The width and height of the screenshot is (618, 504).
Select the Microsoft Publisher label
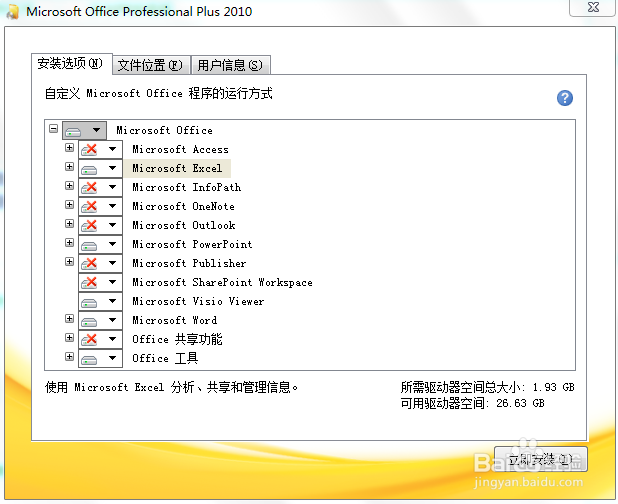pos(189,263)
